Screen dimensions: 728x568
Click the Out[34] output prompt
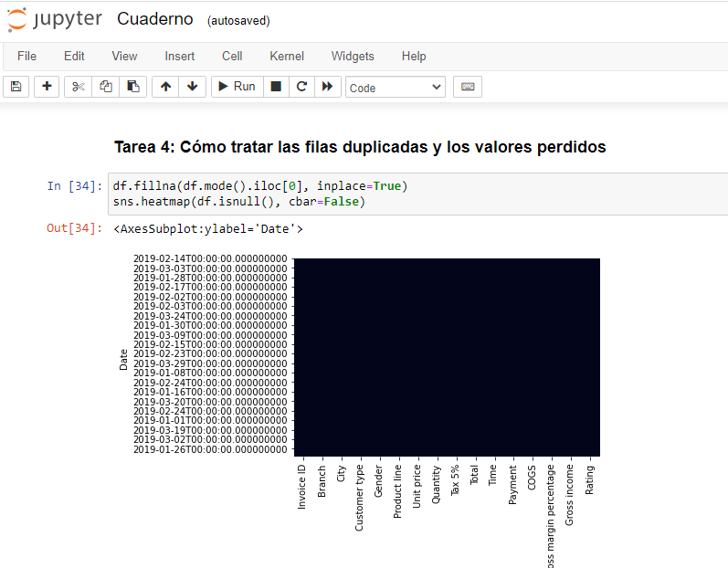point(74,228)
